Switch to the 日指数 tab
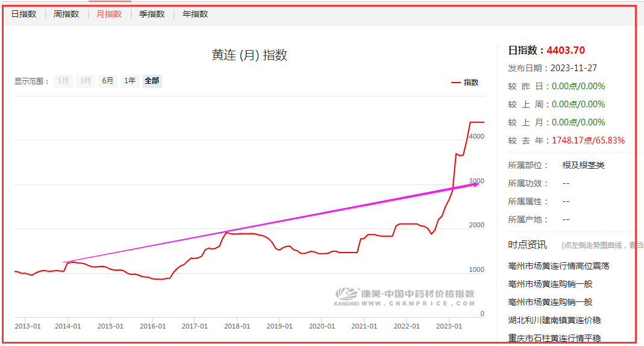Viewport: 644px width, 346px height. click(x=24, y=14)
